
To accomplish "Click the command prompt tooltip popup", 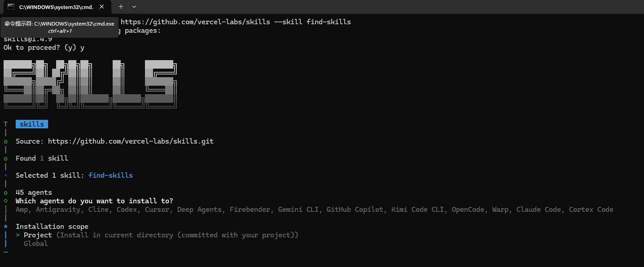I will point(60,27).
